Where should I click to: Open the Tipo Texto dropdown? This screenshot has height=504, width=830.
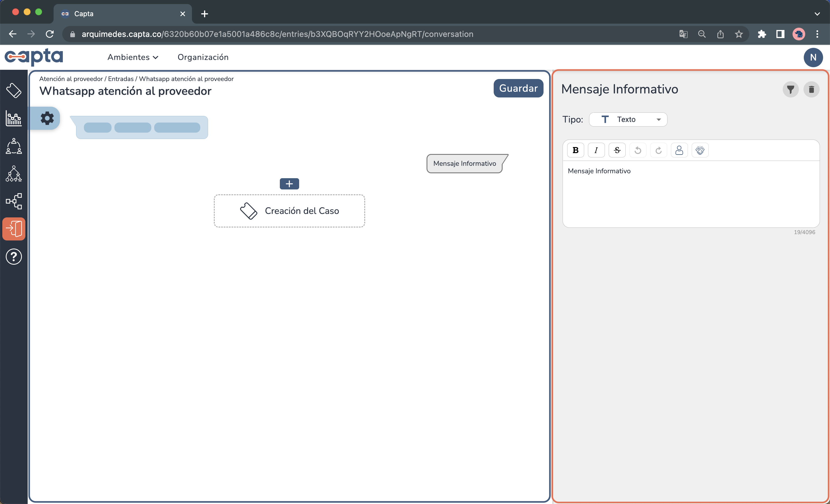click(628, 120)
